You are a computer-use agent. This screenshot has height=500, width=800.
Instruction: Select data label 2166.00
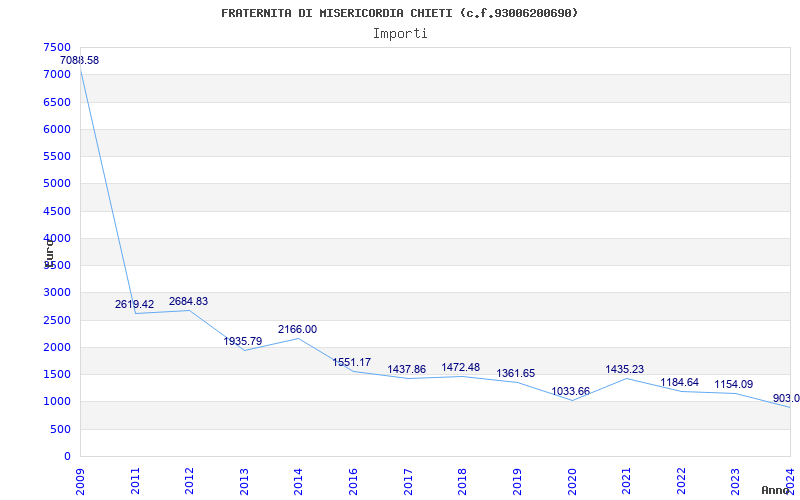click(x=297, y=330)
